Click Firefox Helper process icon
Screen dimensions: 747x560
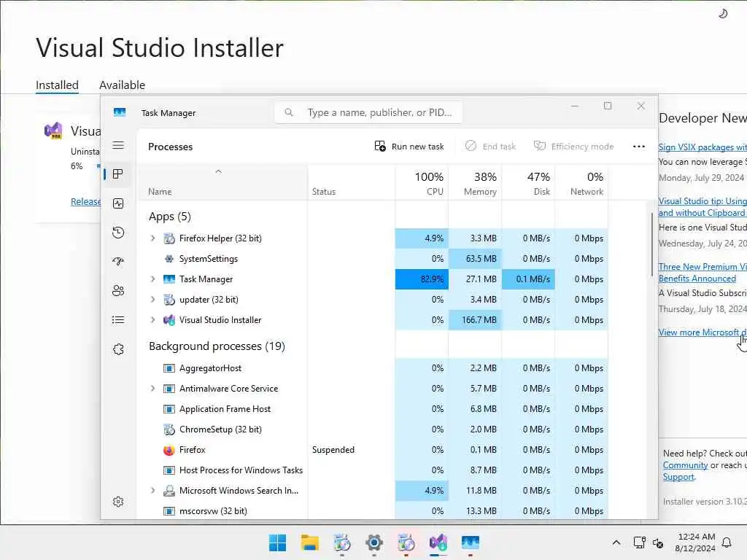(169, 238)
